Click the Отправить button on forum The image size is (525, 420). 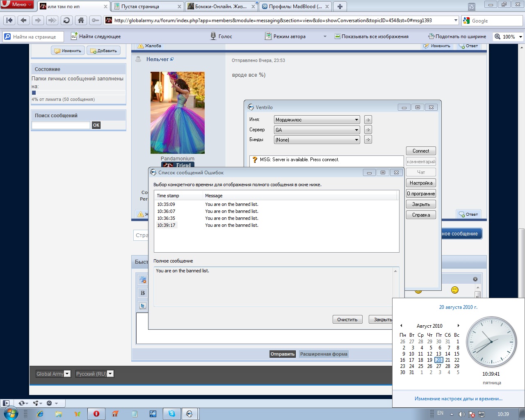pyautogui.click(x=283, y=354)
